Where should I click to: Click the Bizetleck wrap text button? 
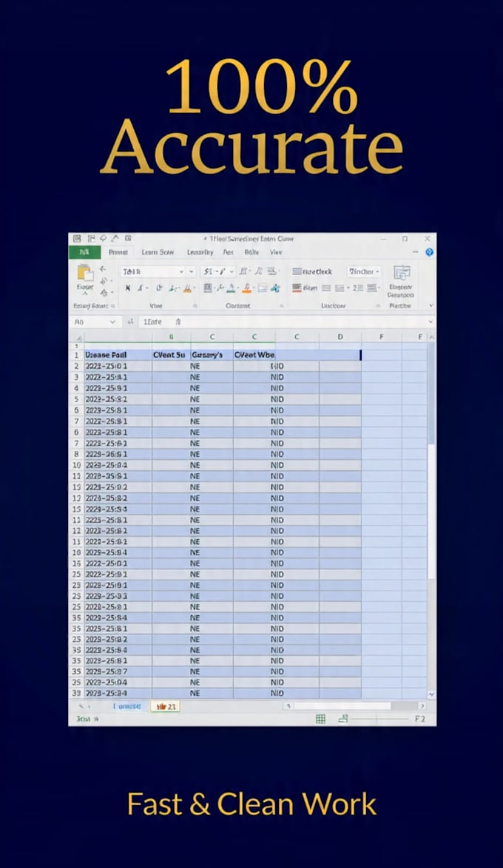[312, 271]
